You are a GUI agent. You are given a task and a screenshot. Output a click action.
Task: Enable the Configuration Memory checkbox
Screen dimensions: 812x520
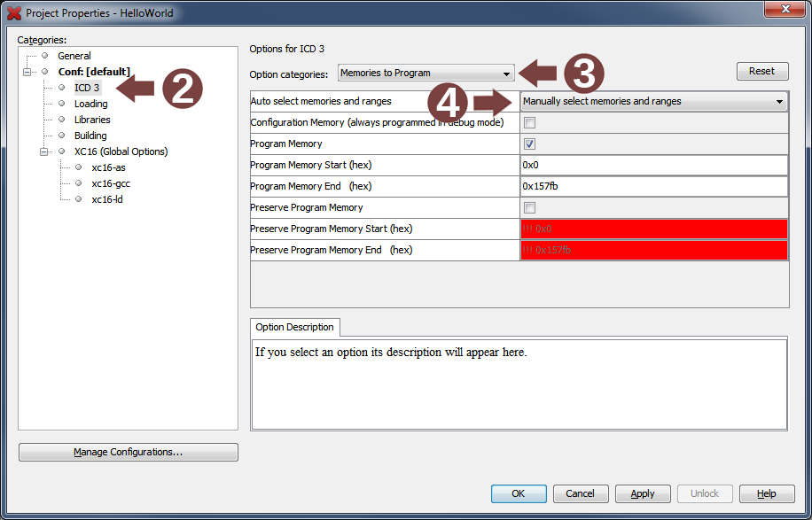pos(529,122)
